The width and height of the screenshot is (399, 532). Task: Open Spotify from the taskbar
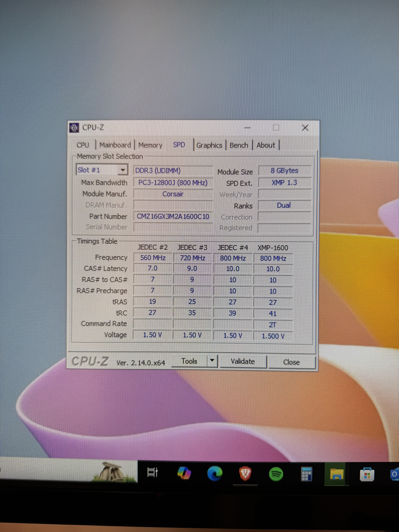point(276,474)
